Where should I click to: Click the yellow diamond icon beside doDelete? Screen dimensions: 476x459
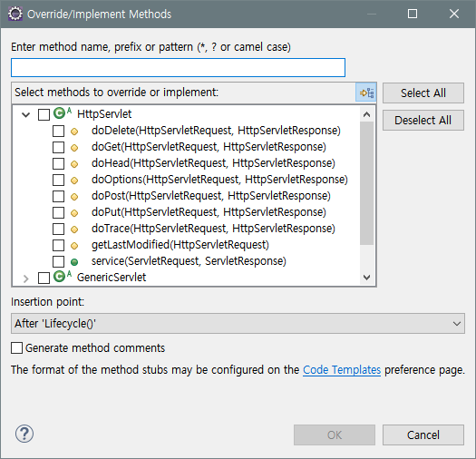tap(74, 132)
